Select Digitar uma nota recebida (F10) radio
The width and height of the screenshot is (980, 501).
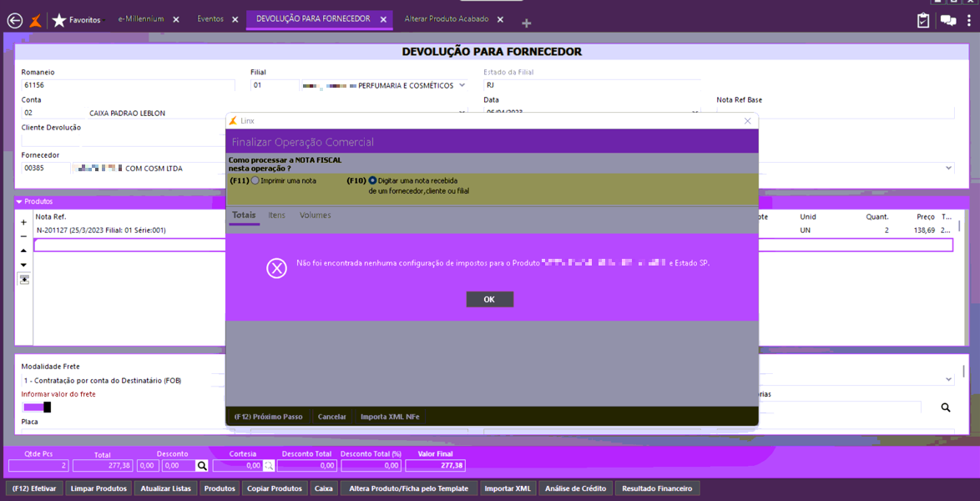tap(373, 180)
